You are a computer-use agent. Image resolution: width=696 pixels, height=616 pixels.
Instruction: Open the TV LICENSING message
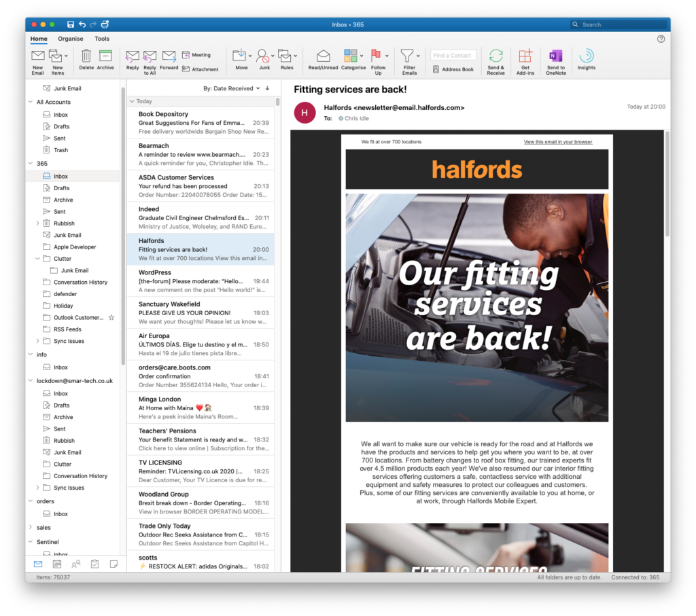(201, 471)
